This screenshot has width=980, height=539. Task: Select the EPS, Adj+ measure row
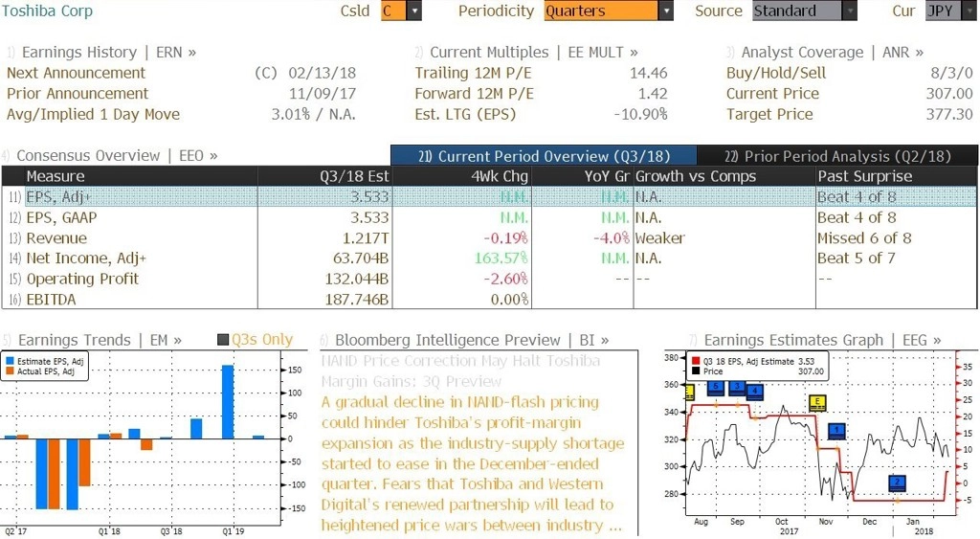click(x=489, y=197)
